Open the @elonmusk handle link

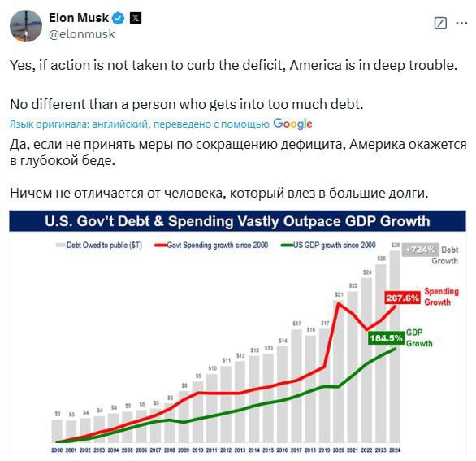[82, 34]
